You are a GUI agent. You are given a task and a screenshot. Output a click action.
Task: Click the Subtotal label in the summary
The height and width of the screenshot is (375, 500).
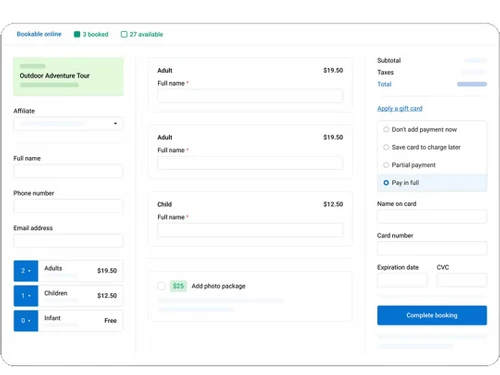(389, 60)
